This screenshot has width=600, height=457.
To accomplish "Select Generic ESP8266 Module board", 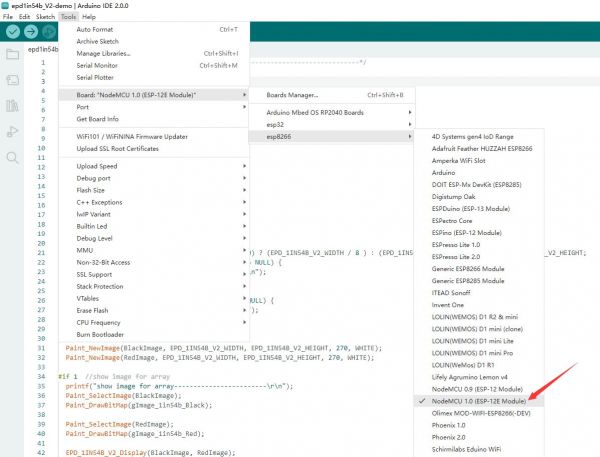I will [479, 269].
